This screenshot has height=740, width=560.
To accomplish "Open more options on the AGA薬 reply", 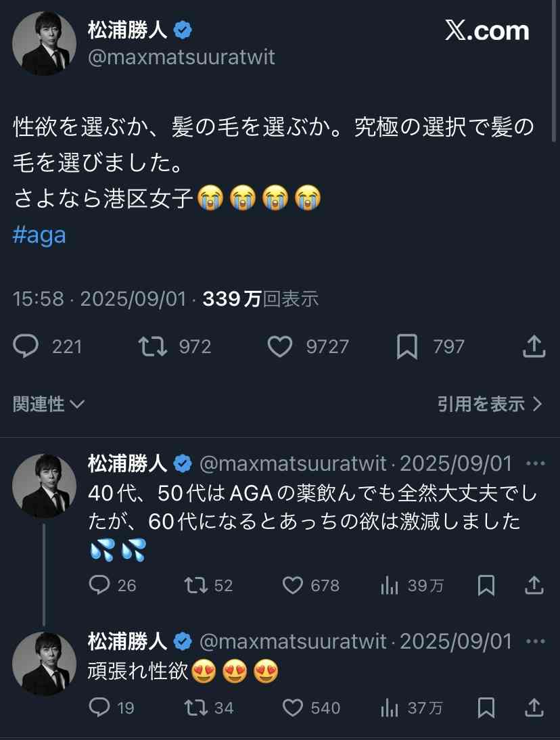I will pos(535,464).
